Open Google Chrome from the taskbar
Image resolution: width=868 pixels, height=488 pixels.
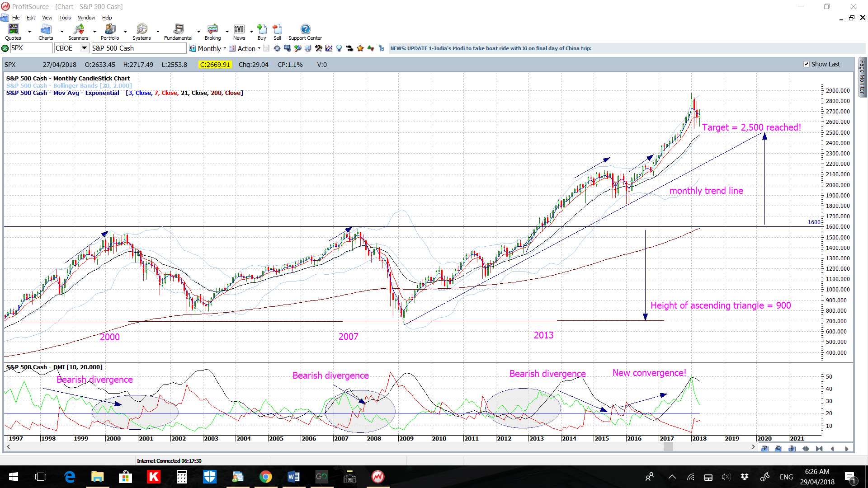click(x=265, y=477)
